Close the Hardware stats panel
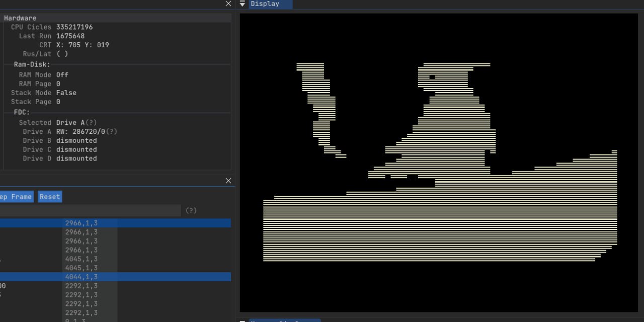644x322 pixels. point(228,4)
